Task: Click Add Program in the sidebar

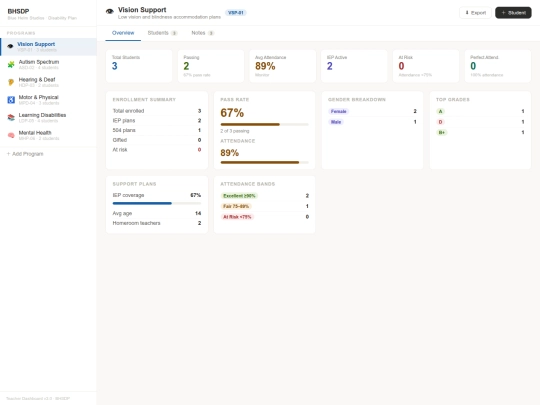Action: click(25, 154)
